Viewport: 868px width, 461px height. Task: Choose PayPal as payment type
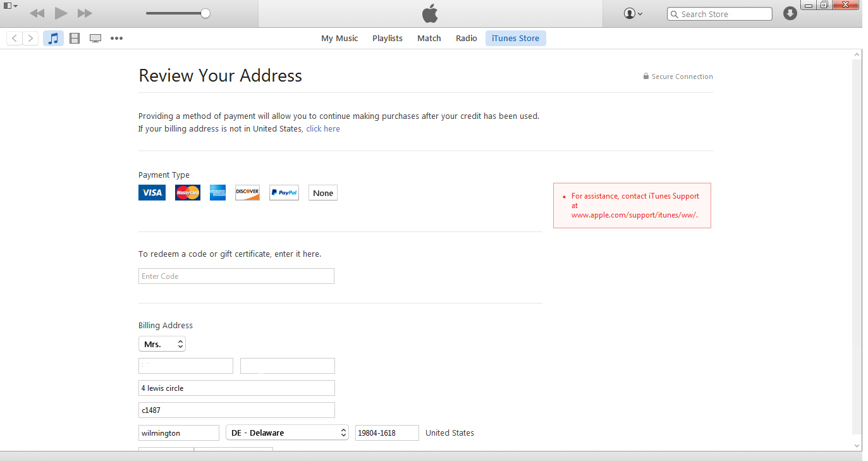click(x=284, y=193)
